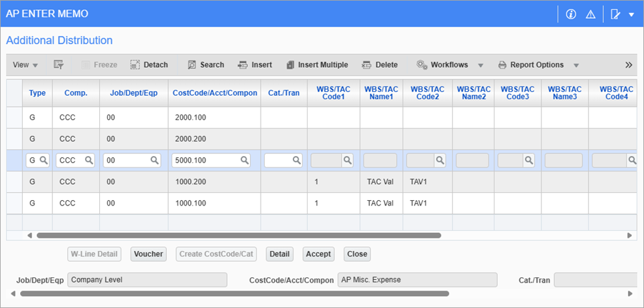Expand the header dropdown arrow beside notes icon
This screenshot has width=644, height=308.
631,15
